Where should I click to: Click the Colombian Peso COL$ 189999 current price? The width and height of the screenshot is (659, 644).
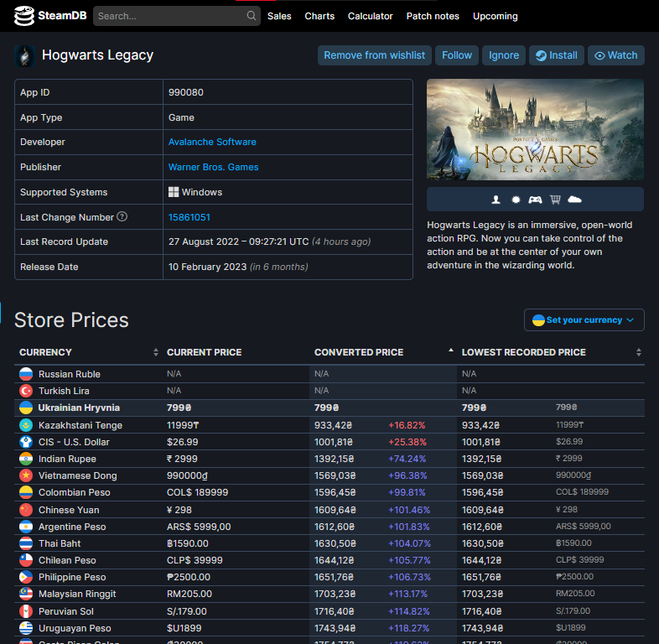tap(198, 493)
